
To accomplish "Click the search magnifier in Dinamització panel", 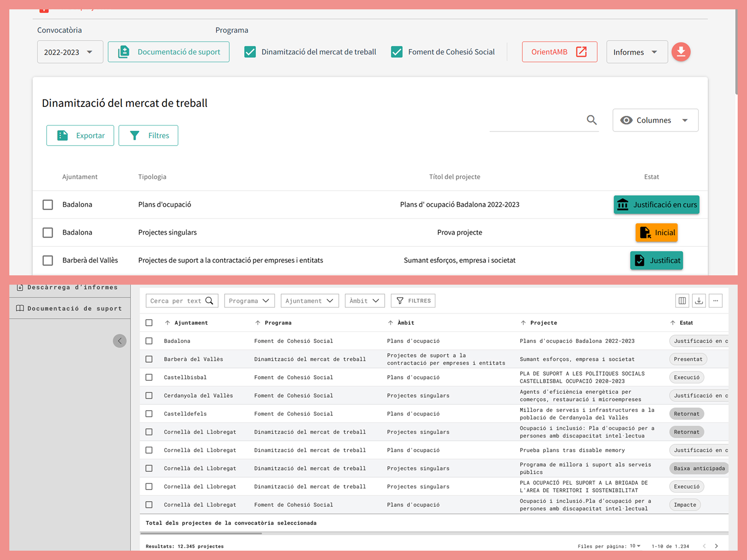I will pyautogui.click(x=592, y=120).
